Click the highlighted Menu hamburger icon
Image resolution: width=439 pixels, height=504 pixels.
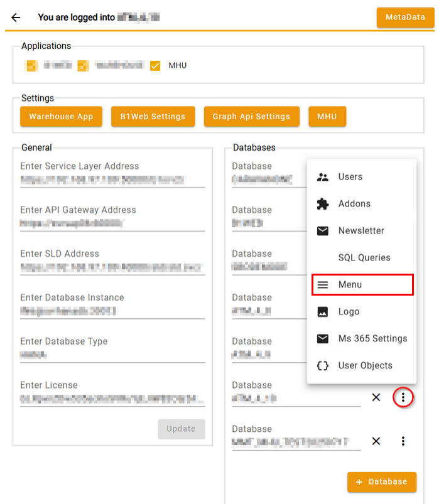(323, 285)
